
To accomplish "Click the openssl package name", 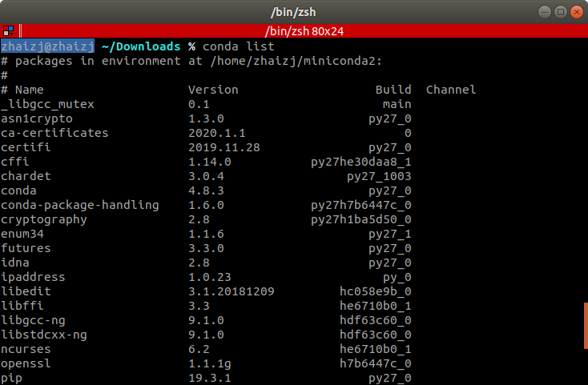I will point(26,363).
